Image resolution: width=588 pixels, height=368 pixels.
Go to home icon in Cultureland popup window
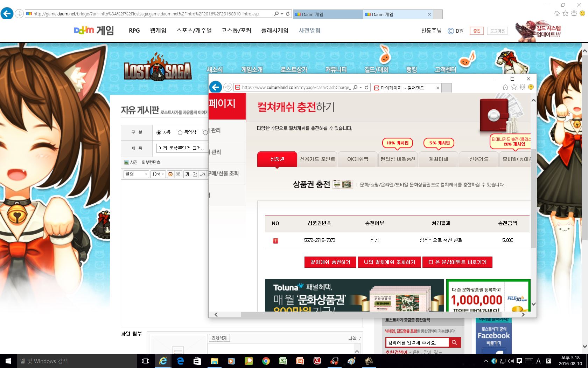click(x=505, y=87)
